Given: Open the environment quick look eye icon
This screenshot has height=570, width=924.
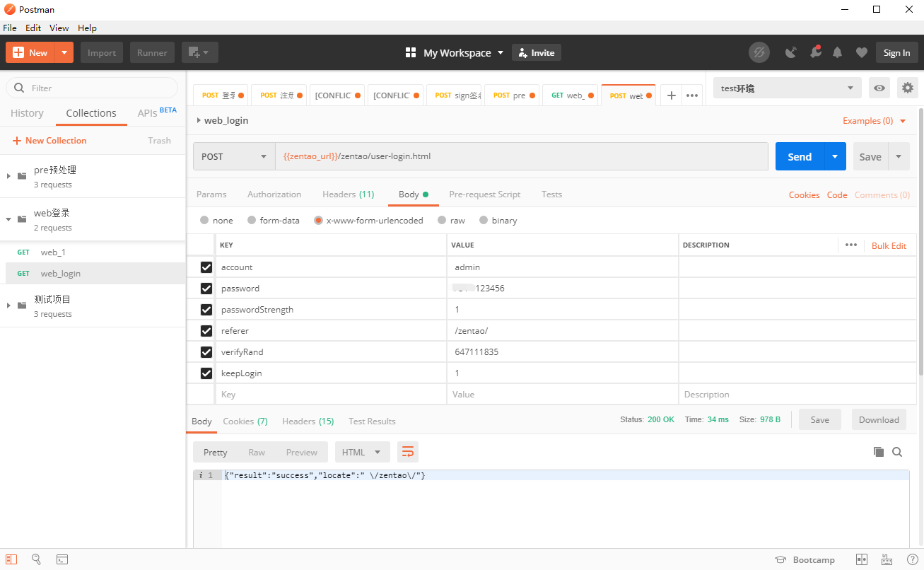Looking at the screenshot, I should tap(879, 88).
